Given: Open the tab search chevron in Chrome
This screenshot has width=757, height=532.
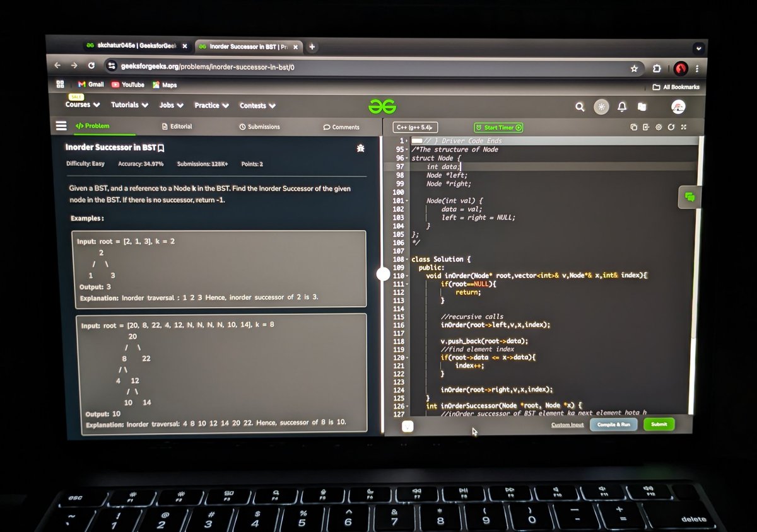Looking at the screenshot, I should pyautogui.click(x=698, y=49).
